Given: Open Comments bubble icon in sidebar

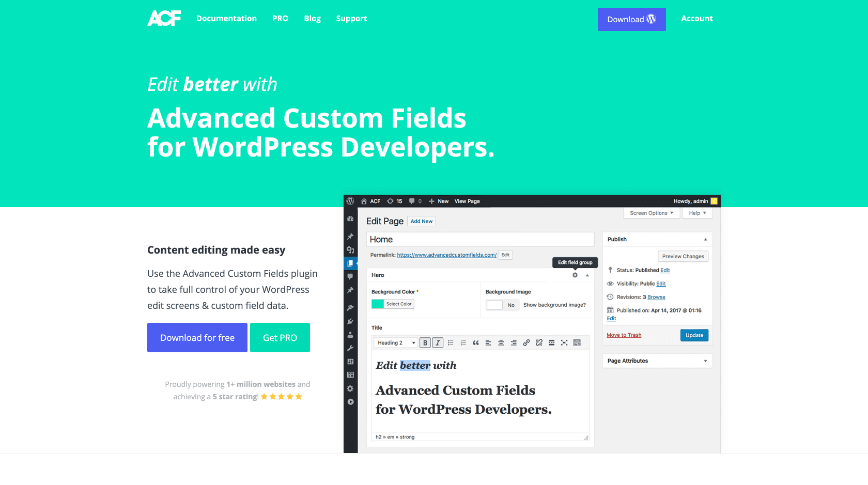Looking at the screenshot, I should (x=350, y=277).
